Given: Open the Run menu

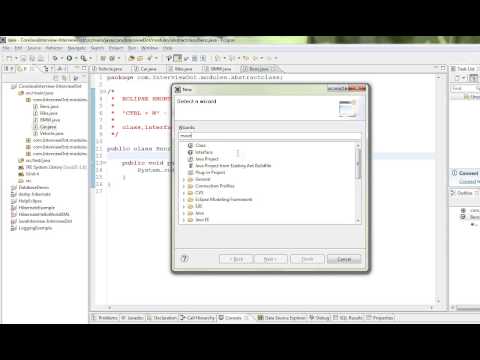Looking at the screenshot, I should pyautogui.click(x=132, y=48).
